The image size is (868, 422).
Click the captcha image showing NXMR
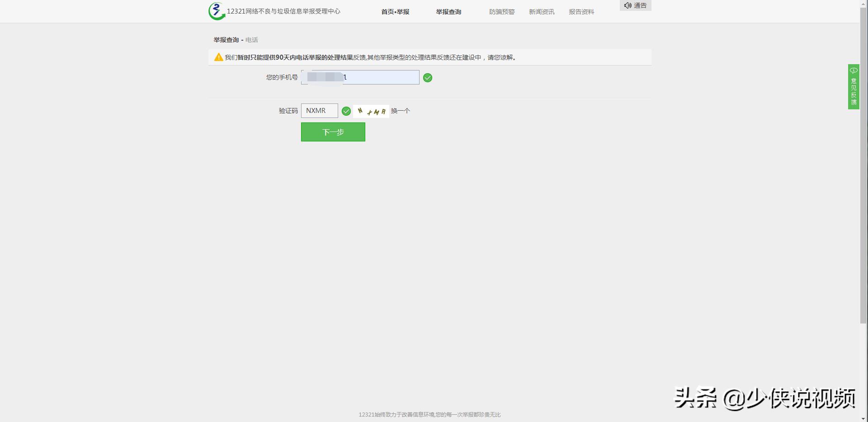click(370, 111)
